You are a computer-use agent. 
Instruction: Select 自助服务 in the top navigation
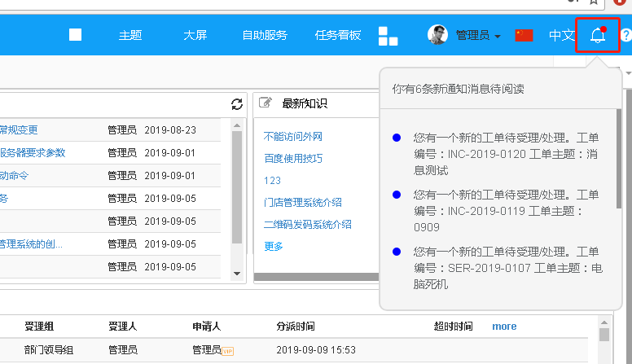(265, 35)
